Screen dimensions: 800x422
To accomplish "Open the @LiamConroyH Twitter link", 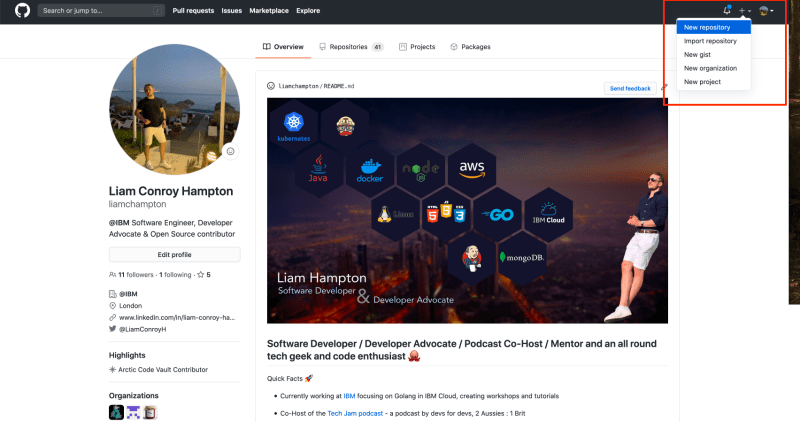I will click(142, 329).
